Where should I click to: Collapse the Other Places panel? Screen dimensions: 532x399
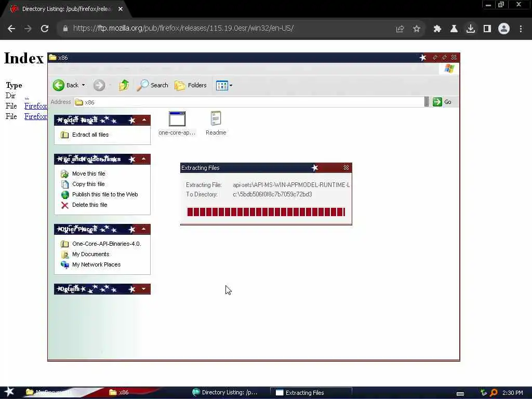tap(144, 229)
